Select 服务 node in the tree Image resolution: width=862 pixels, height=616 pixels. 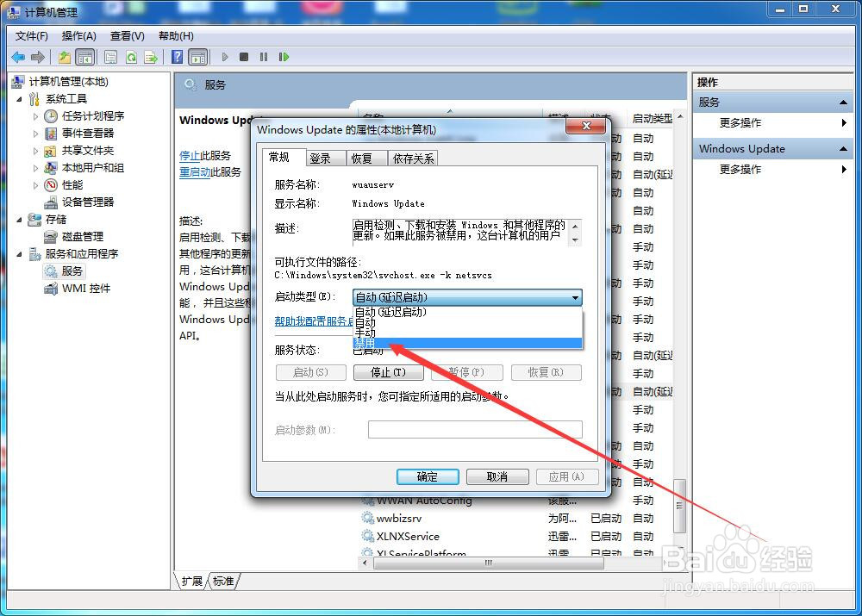click(x=72, y=271)
